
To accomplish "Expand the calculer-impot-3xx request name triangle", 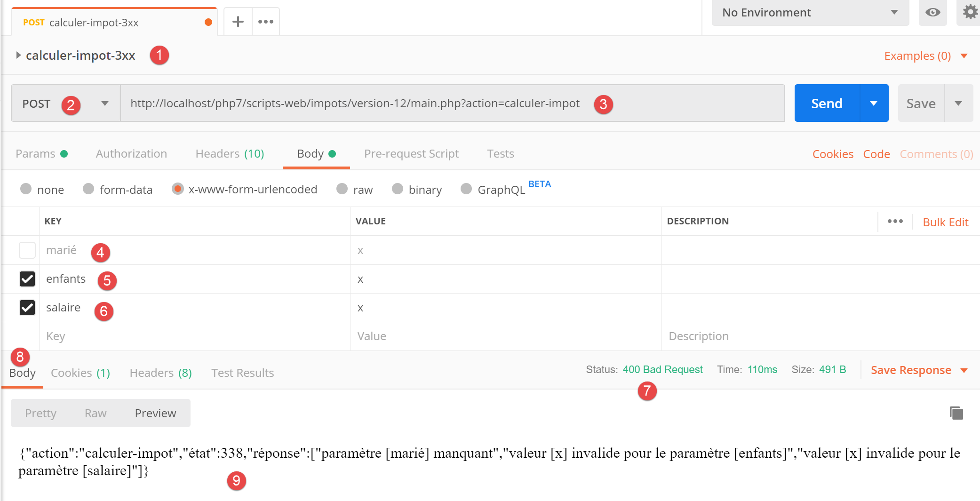I will [18, 56].
